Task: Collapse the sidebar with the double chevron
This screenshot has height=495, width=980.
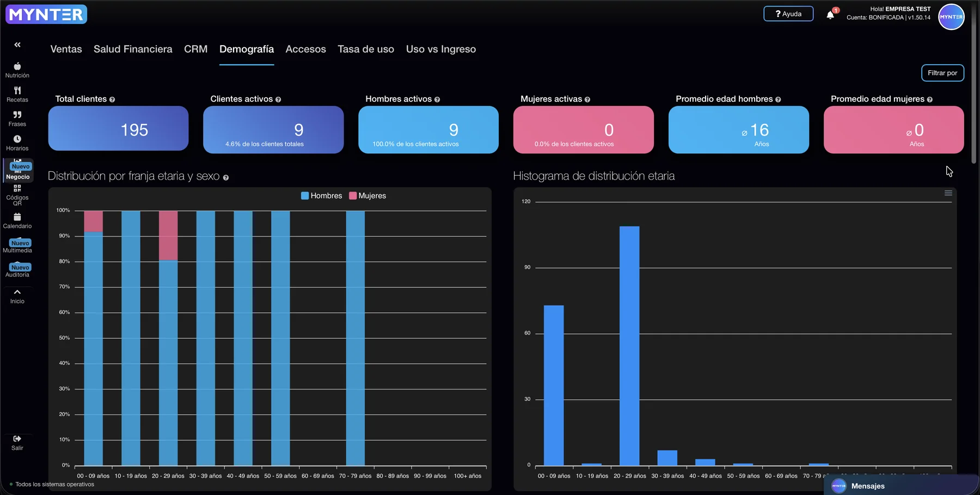Action: (x=17, y=45)
